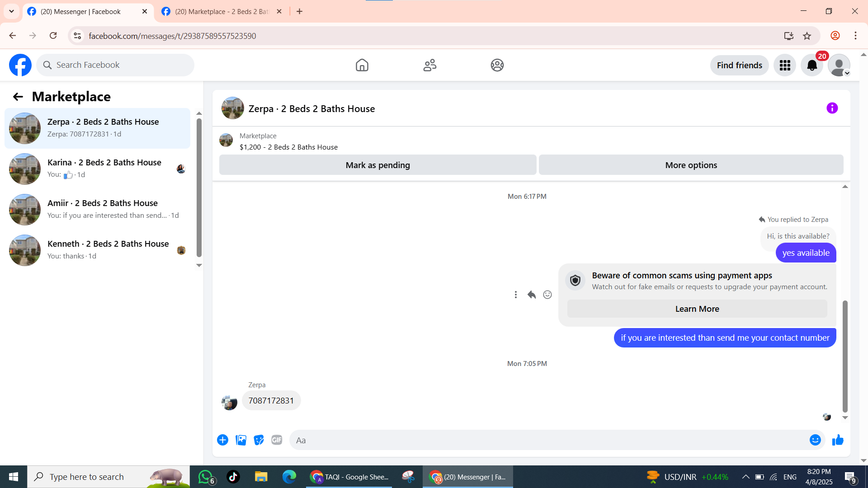Viewport: 868px width, 488px height.
Task: React with the smiley icon beside message
Action: click(547, 295)
